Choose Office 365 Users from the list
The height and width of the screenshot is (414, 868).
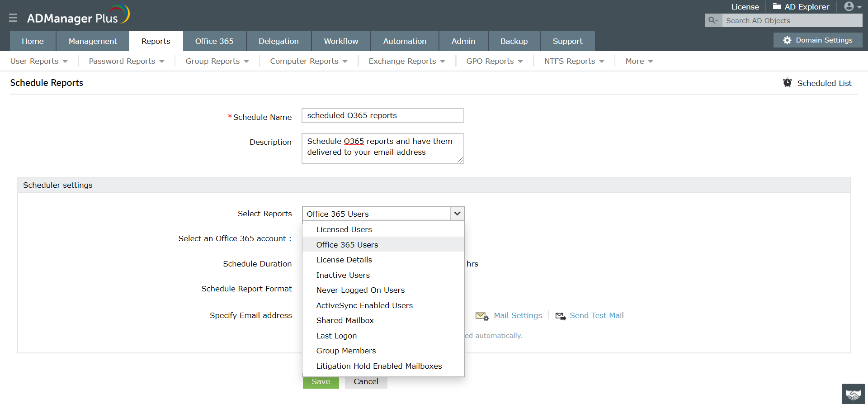pos(383,245)
